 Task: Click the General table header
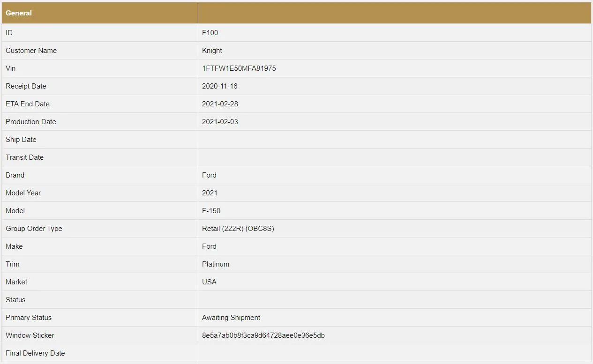[x=19, y=13]
